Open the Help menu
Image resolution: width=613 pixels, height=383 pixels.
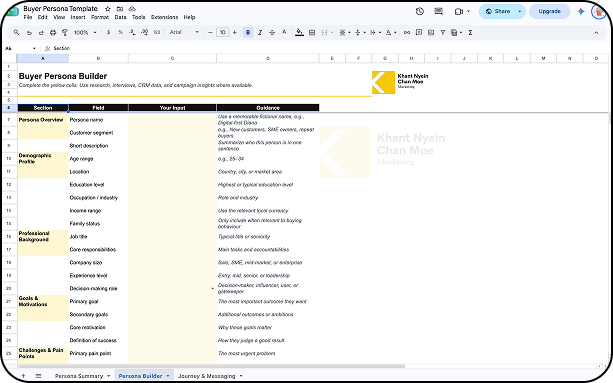pos(189,17)
